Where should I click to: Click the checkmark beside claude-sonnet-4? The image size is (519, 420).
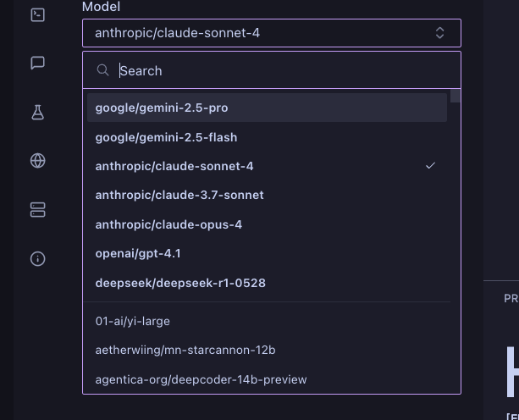point(430,166)
